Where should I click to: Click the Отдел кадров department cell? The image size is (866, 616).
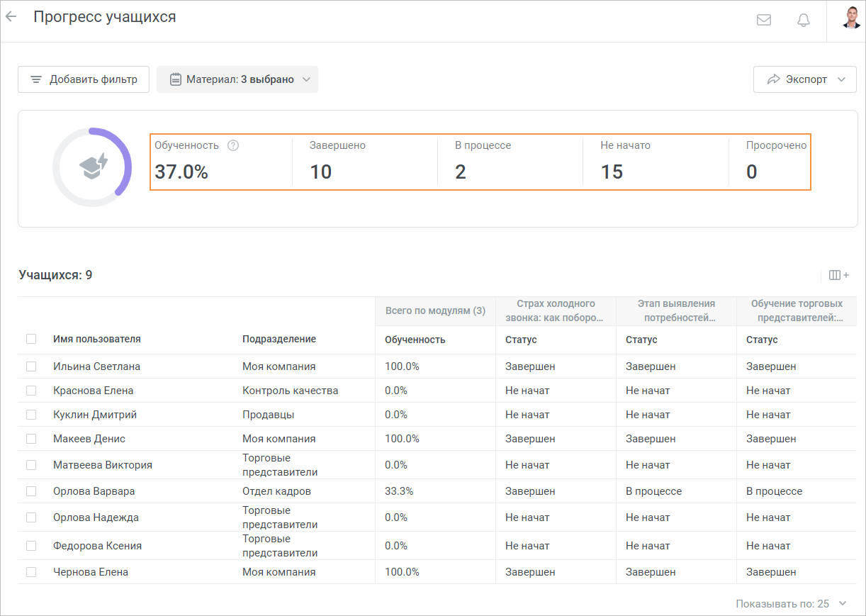276,491
